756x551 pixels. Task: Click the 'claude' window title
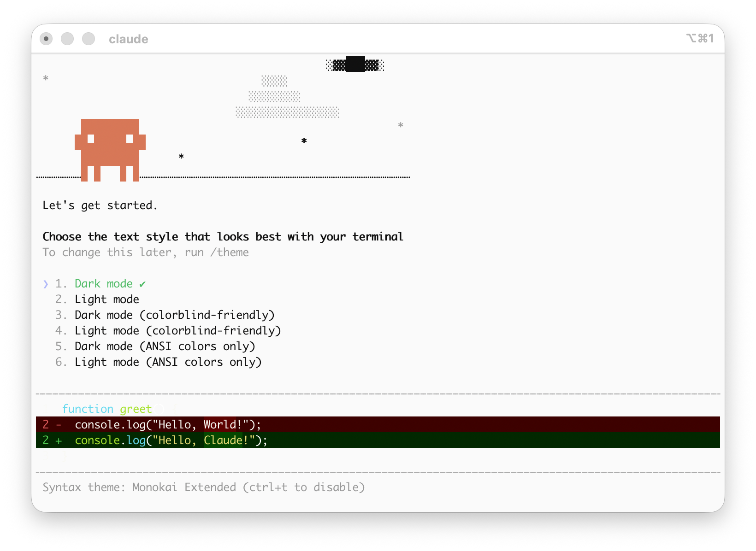(x=129, y=39)
